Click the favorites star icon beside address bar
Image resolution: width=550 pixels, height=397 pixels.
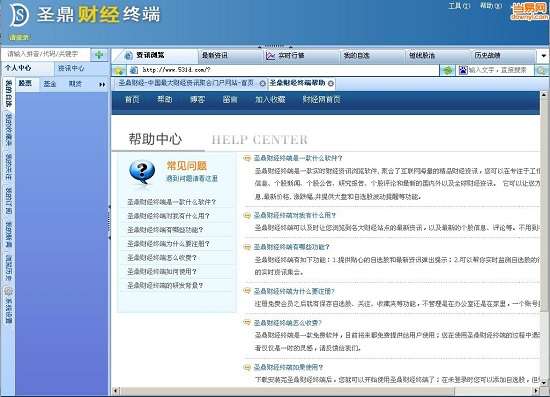point(119,70)
